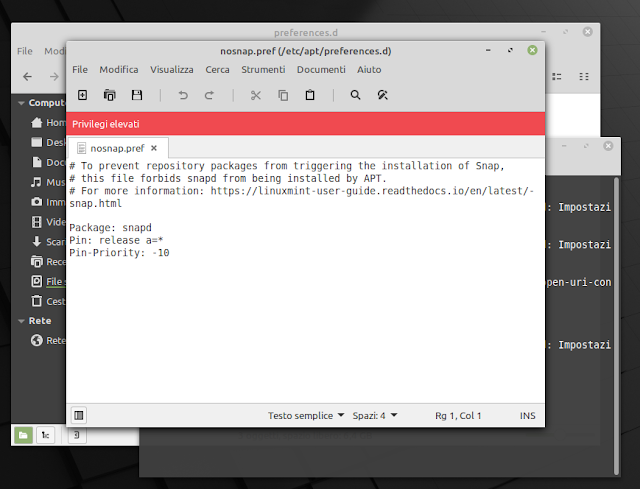Click the linuxmint-user-guide URL in the comment
The image size is (640, 489).
click(x=372, y=191)
